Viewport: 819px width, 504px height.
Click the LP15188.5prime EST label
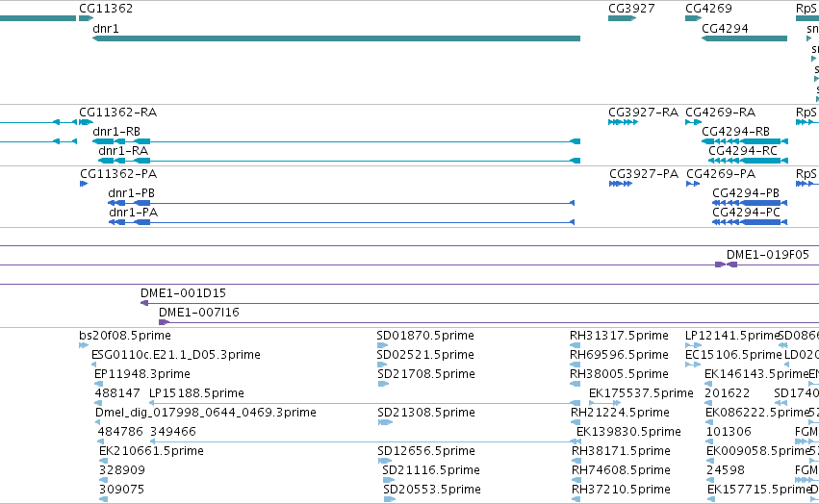196,393
